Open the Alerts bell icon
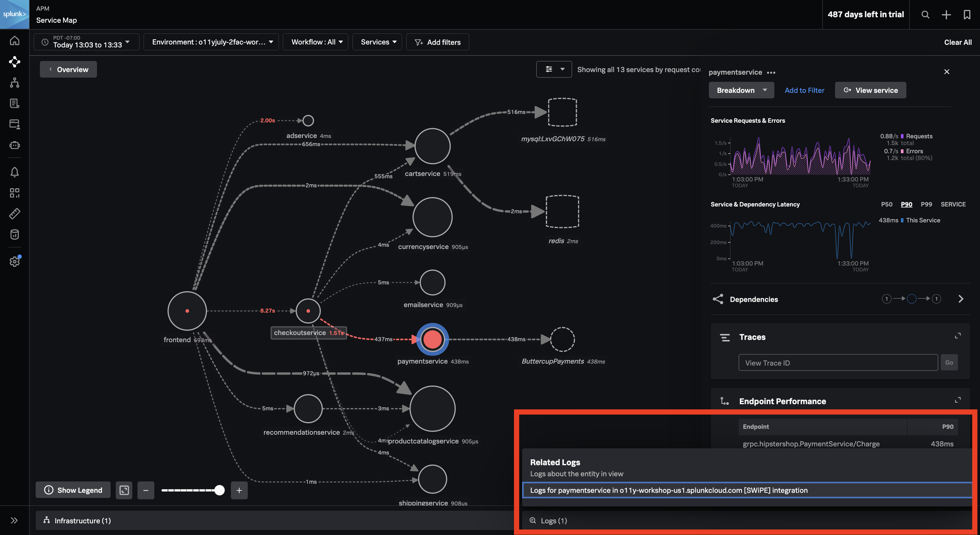Image resolution: width=980 pixels, height=535 pixels. [15, 172]
